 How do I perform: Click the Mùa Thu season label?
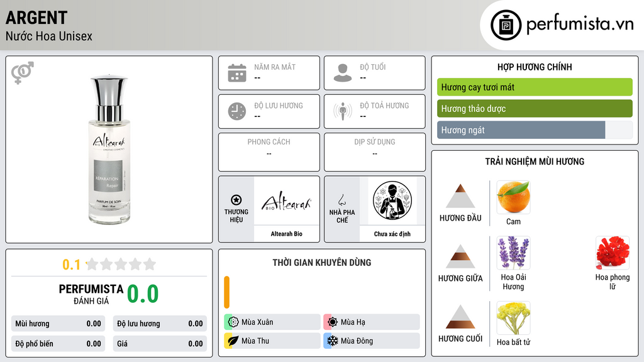[255, 341]
